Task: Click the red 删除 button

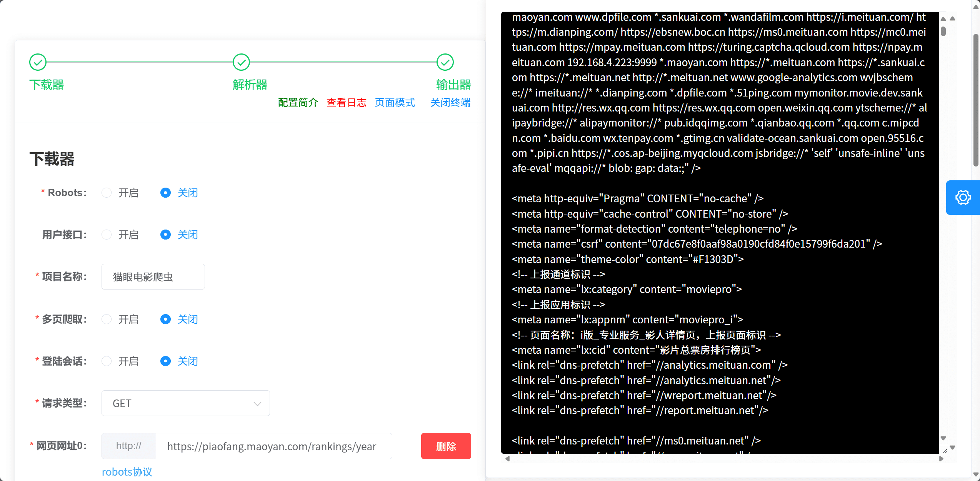Action: tap(446, 446)
